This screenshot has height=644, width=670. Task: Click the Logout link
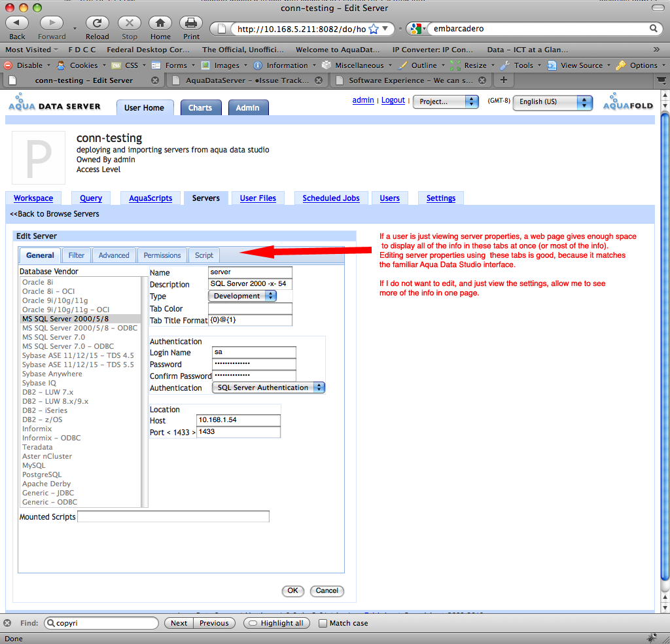click(x=393, y=100)
